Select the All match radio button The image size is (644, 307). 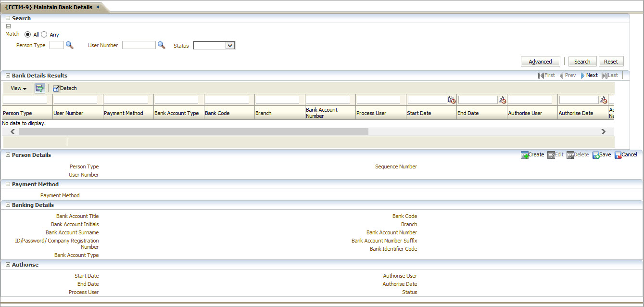27,35
